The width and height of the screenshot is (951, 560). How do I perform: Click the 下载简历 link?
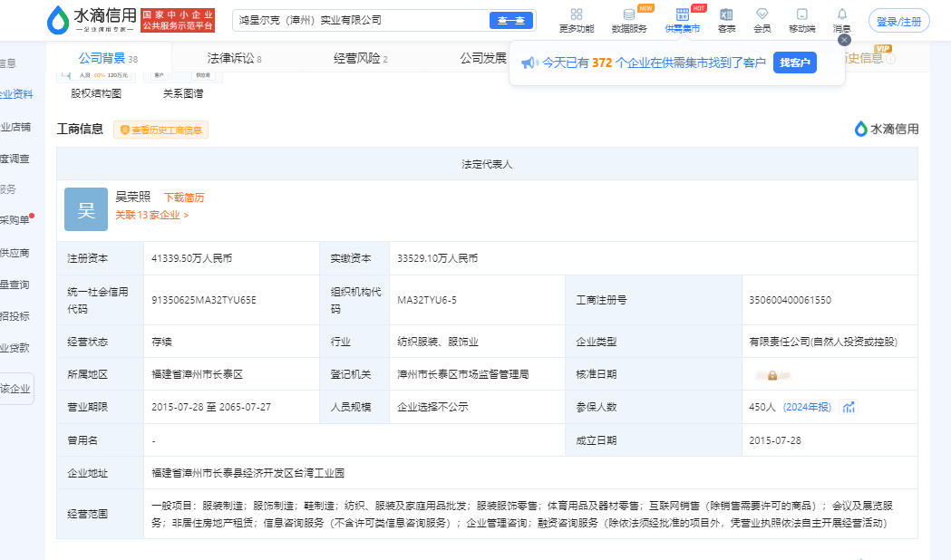pos(184,198)
